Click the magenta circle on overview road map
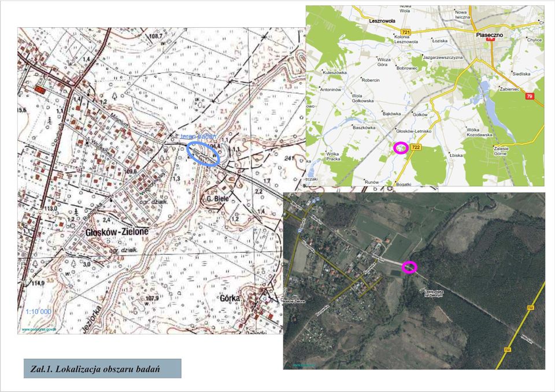555x392 pixels. tap(401, 147)
